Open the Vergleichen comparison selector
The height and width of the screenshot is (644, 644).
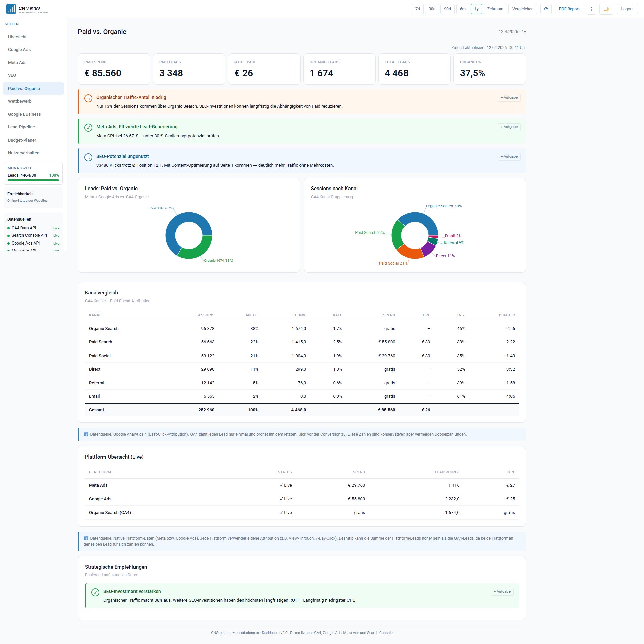pos(523,9)
